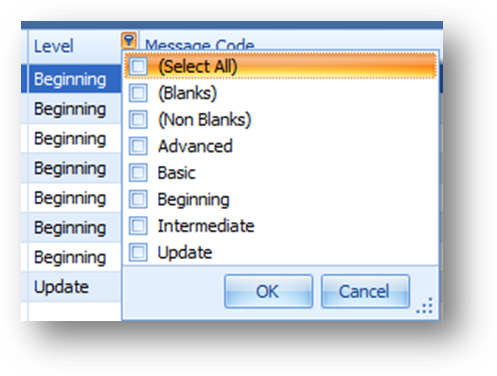Click the popup resize grip dots
497x376 pixels.
(x=425, y=306)
